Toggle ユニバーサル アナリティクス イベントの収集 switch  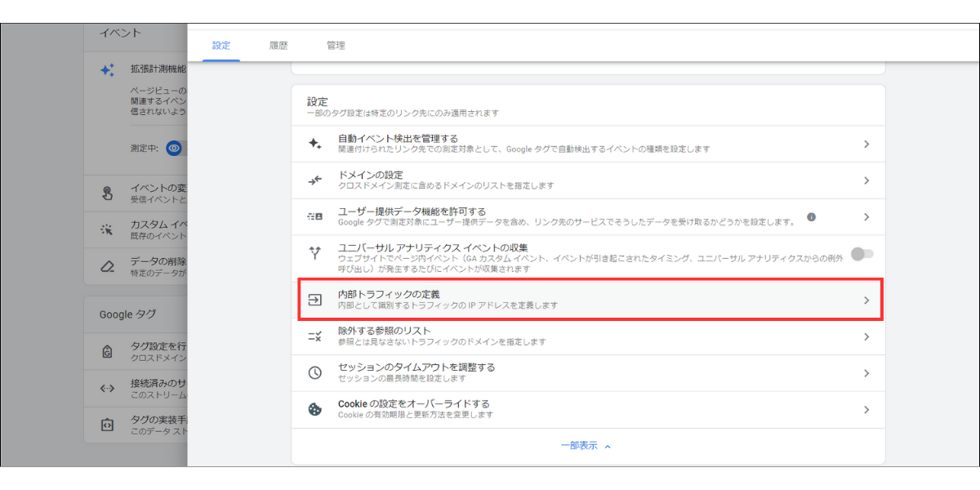coord(862,254)
